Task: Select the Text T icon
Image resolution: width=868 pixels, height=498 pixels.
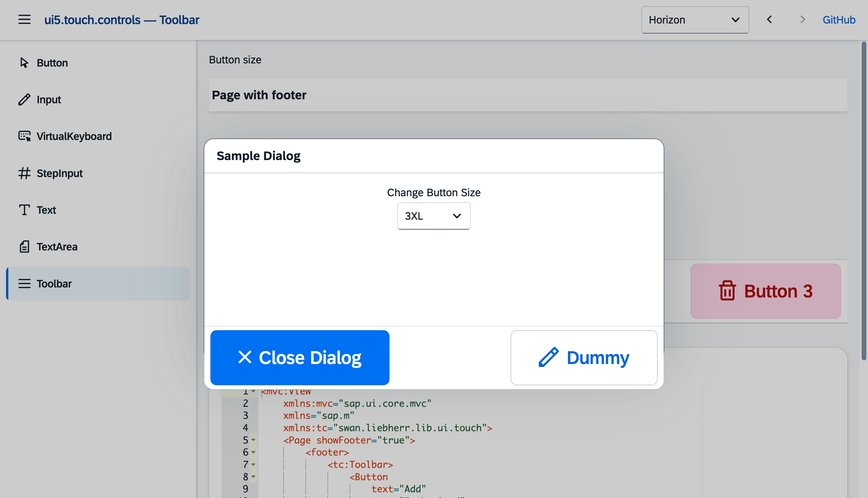Action: [24, 210]
